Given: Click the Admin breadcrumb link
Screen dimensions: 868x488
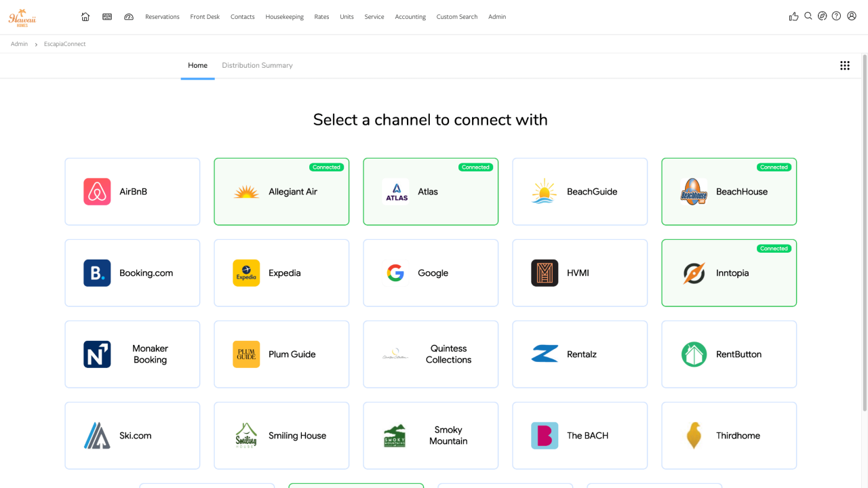Looking at the screenshot, I should click(19, 44).
